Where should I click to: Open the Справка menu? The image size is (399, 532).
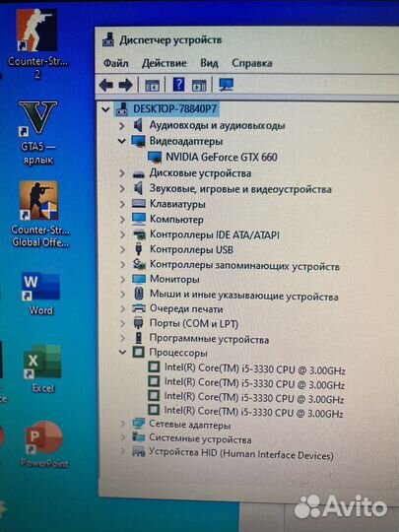(252, 63)
